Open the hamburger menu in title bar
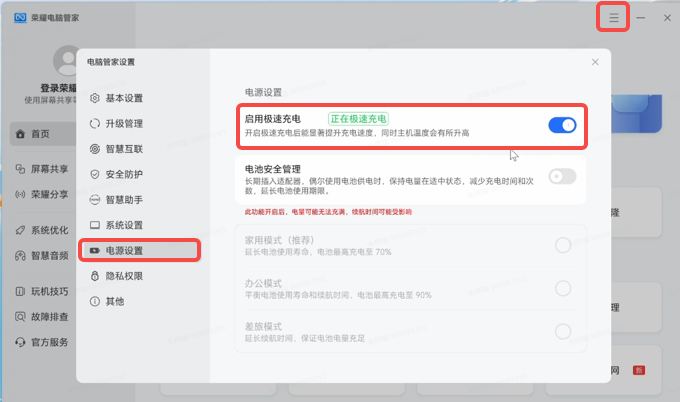 pyautogui.click(x=614, y=18)
